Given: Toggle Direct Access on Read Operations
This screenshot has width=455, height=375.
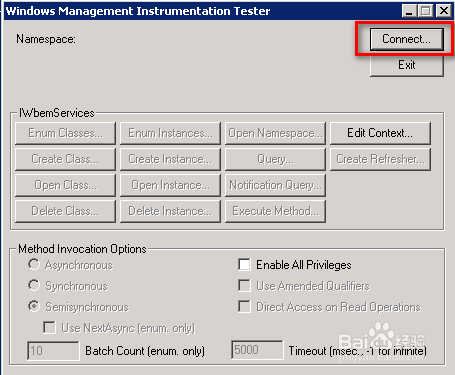Looking at the screenshot, I should point(244,306).
